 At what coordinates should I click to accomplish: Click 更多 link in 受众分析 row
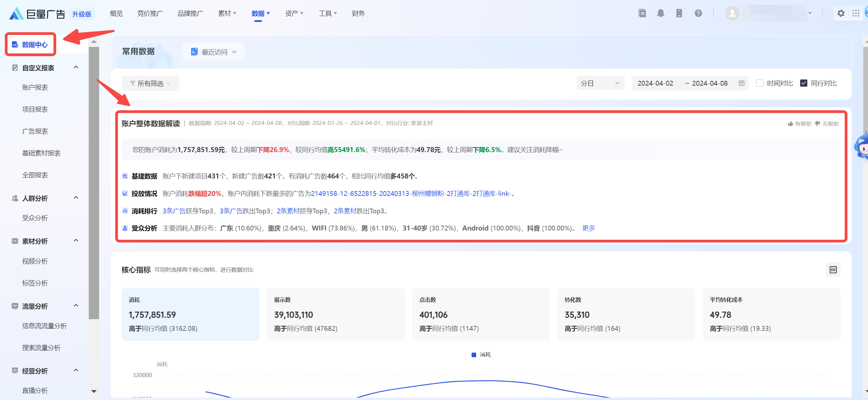[x=588, y=228]
